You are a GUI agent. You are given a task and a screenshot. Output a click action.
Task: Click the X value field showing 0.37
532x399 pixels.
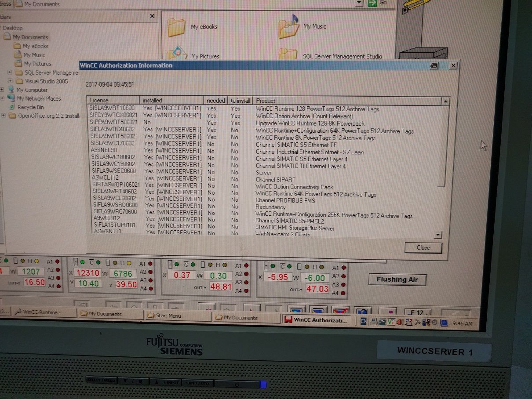[182, 276]
